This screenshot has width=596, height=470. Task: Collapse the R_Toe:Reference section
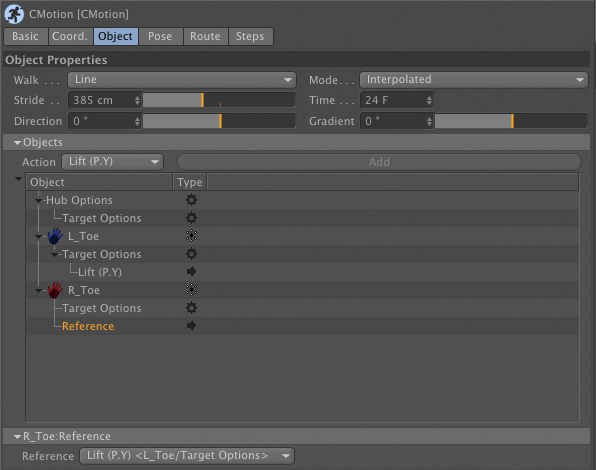(x=17, y=437)
